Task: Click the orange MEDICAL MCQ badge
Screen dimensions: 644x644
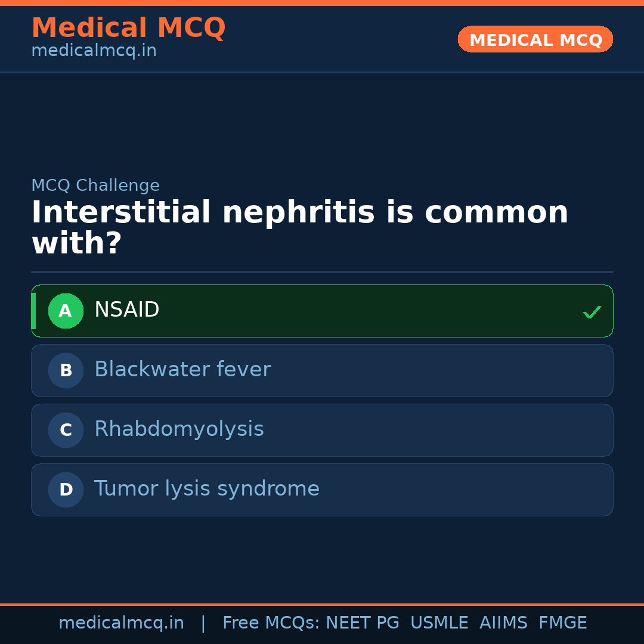Action: 535,40
